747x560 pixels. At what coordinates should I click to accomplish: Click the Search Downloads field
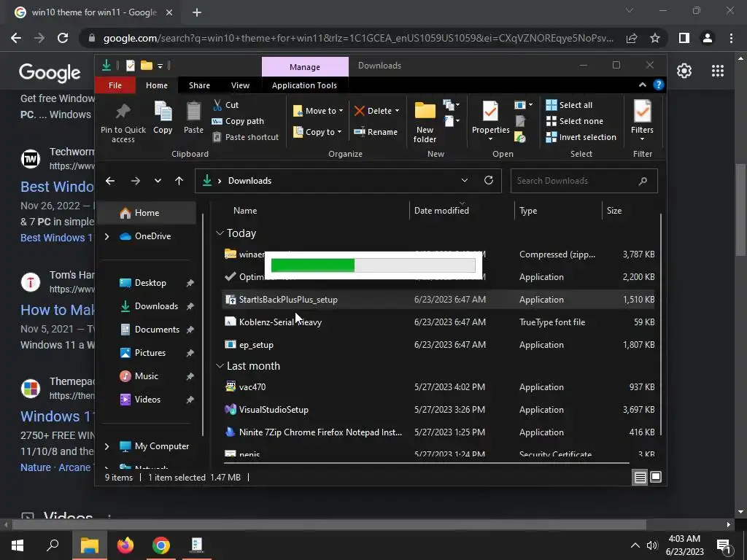(584, 181)
